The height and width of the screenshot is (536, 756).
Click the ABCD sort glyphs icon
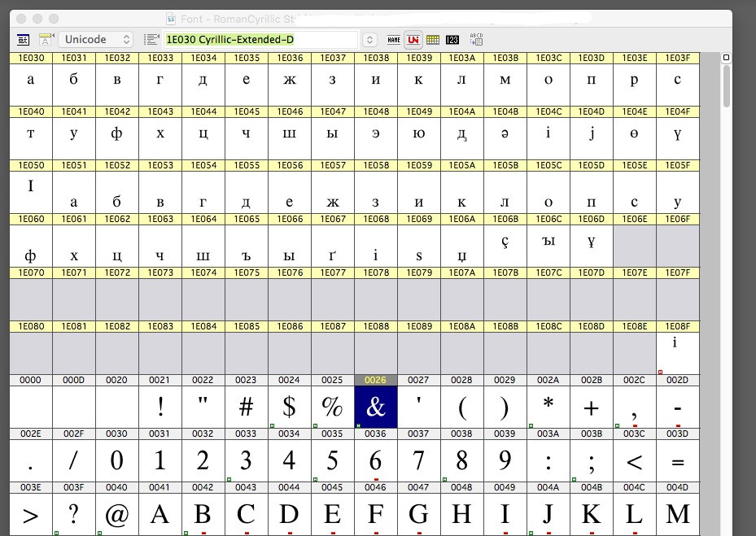(476, 39)
